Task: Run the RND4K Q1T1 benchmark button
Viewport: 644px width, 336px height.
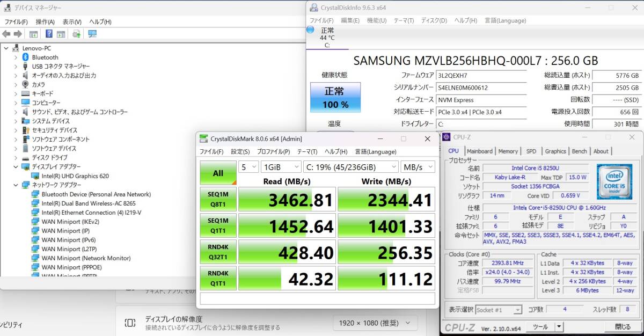Action: pyautogui.click(x=218, y=278)
